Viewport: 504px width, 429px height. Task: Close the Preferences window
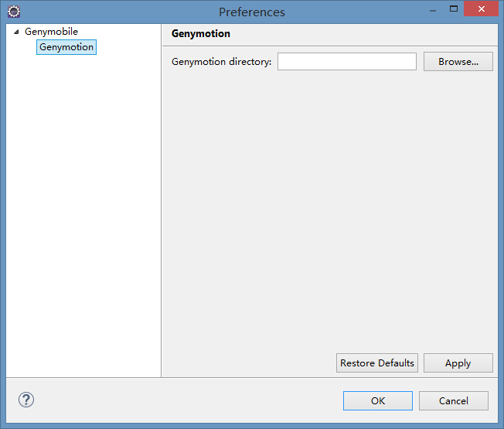[481, 9]
